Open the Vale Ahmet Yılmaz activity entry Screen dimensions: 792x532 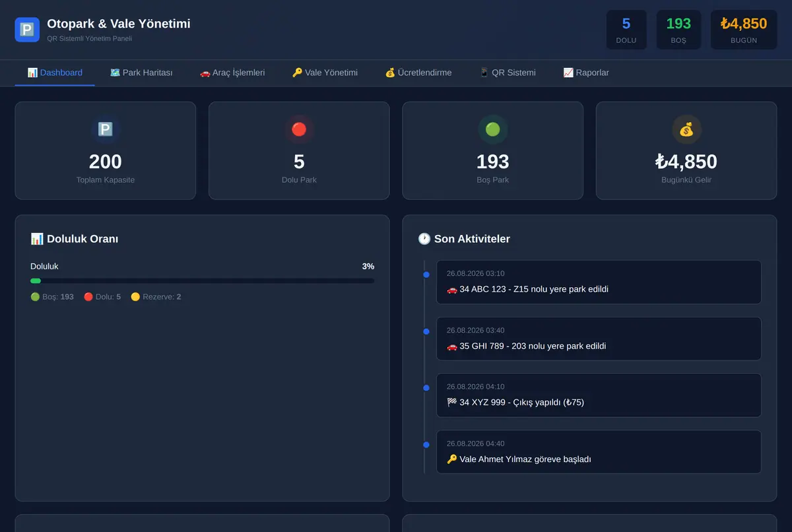pos(599,452)
